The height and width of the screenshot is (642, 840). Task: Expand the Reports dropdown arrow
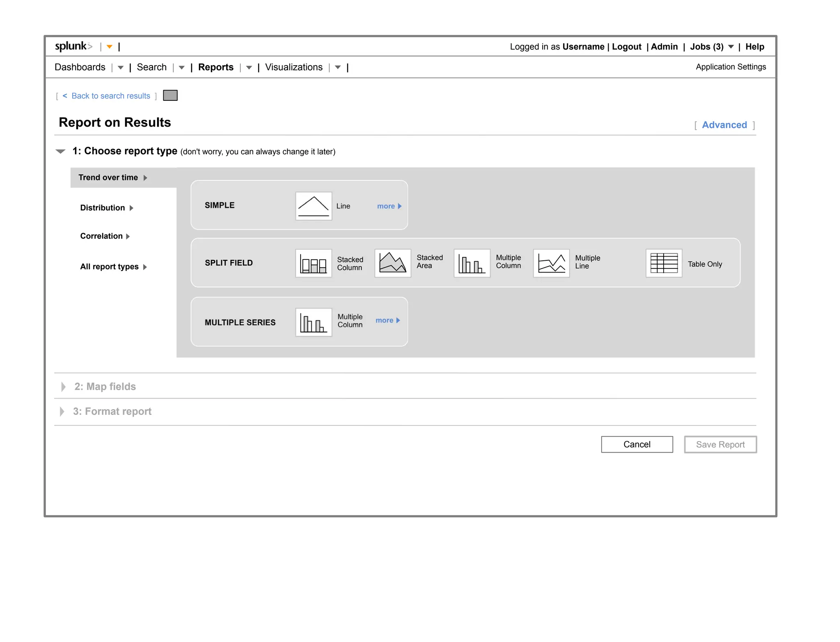(x=249, y=68)
